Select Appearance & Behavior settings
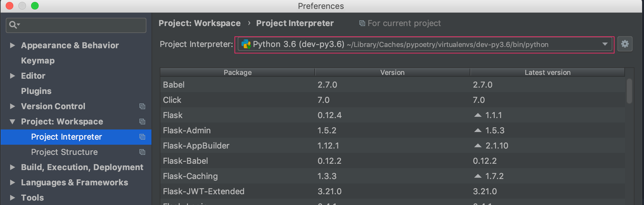Image resolution: width=644 pixels, height=205 pixels. 70,45
